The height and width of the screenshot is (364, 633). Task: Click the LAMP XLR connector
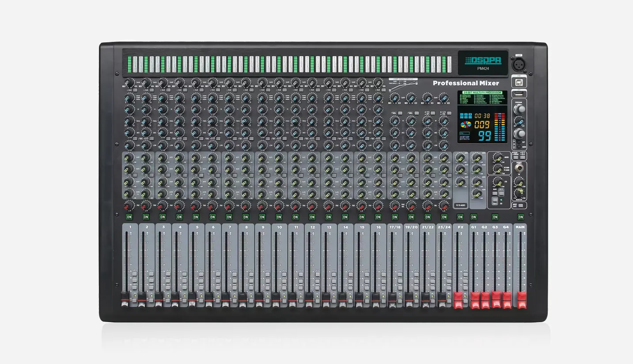(x=519, y=65)
